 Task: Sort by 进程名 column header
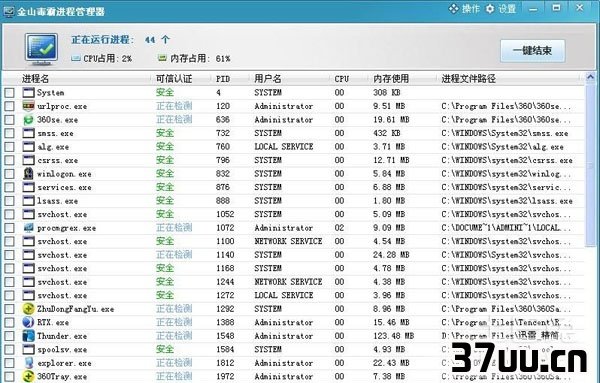tap(35, 79)
